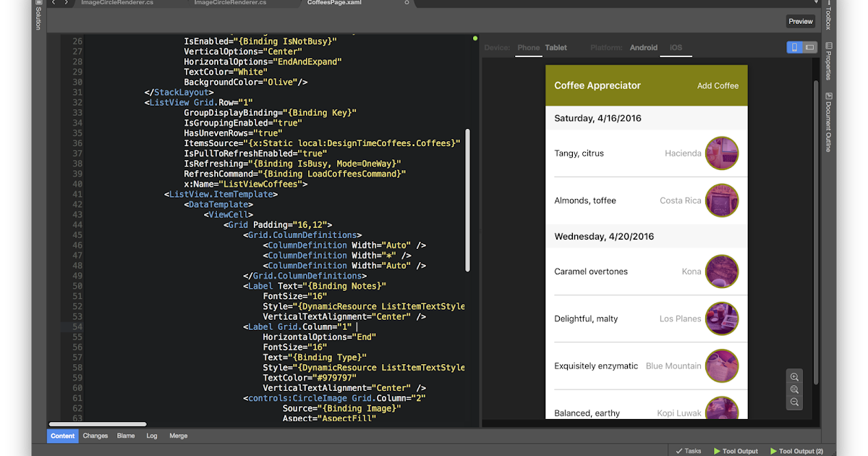Zoom in on the XAML preview
The image size is (868, 456).
794,377
